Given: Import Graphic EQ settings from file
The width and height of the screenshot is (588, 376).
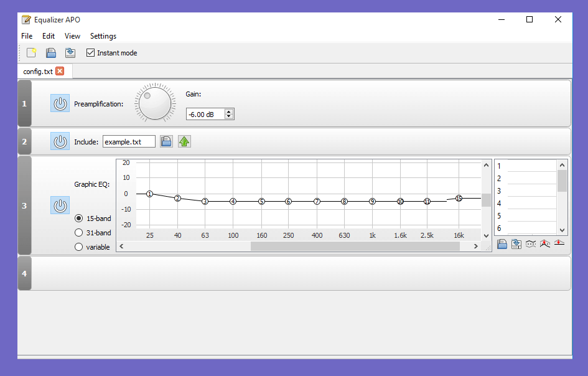Looking at the screenshot, I should [x=502, y=244].
